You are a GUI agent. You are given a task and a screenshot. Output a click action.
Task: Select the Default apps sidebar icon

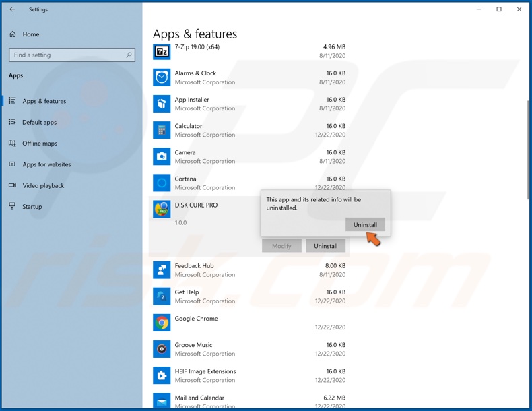12,122
